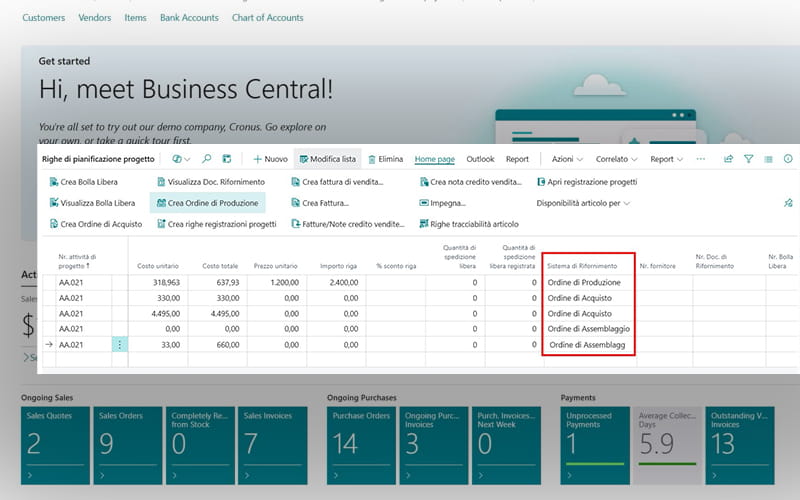Click Ordine di Produzione cell

tap(583, 283)
